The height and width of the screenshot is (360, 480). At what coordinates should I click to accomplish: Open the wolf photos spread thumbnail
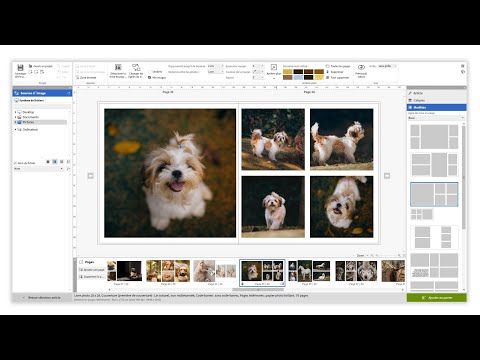pyautogui.click(x=356, y=271)
